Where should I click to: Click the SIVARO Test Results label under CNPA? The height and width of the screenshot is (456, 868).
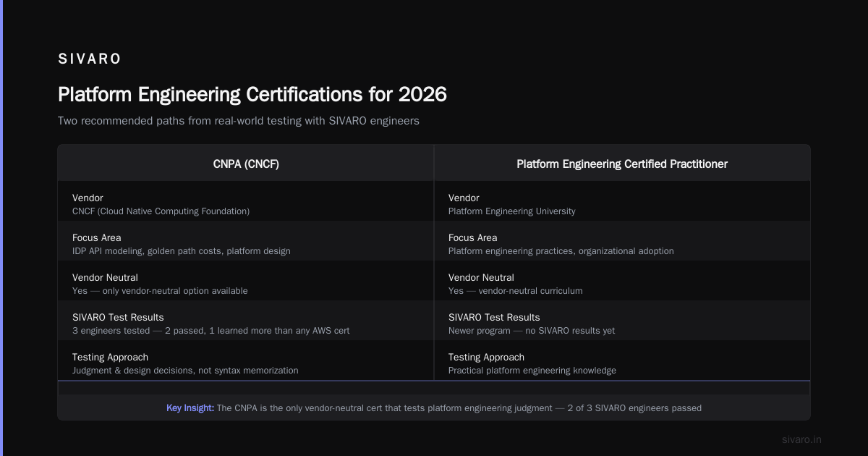(x=118, y=317)
